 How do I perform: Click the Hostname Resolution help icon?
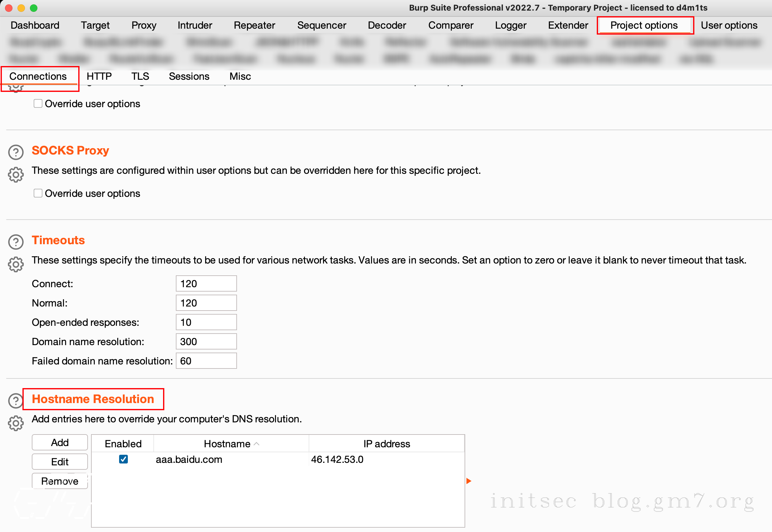[x=15, y=401]
